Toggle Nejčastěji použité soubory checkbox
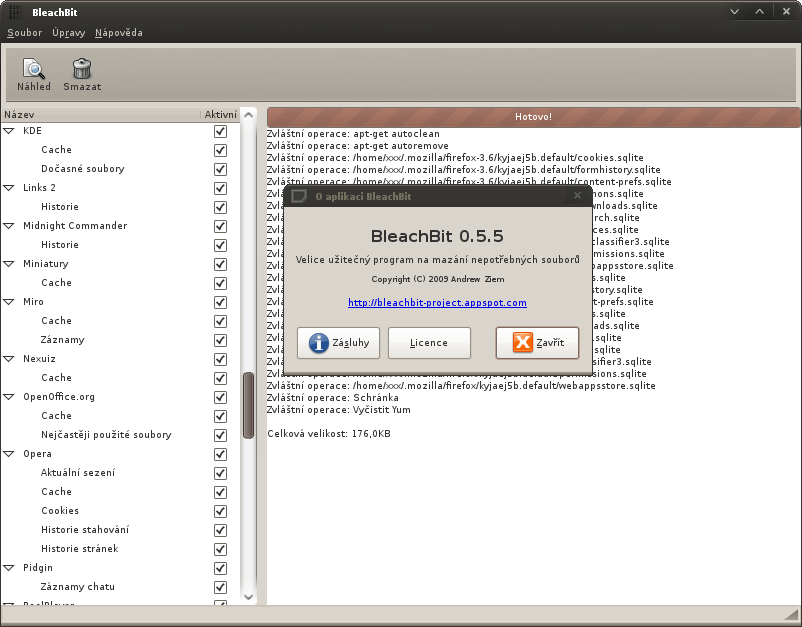802x627 pixels. [x=220, y=435]
